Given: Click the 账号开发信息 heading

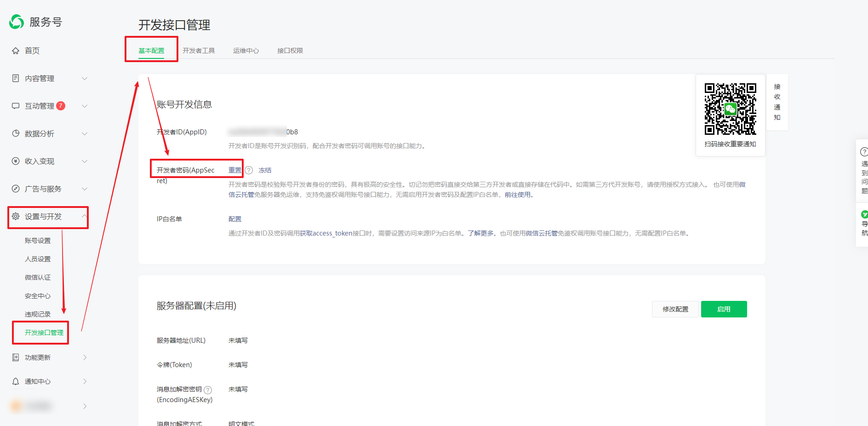Looking at the screenshot, I should tap(184, 104).
